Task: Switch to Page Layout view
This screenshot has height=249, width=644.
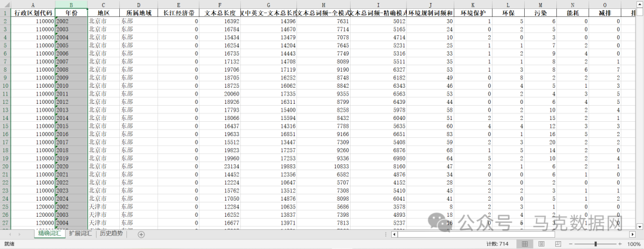Action: 541,244
